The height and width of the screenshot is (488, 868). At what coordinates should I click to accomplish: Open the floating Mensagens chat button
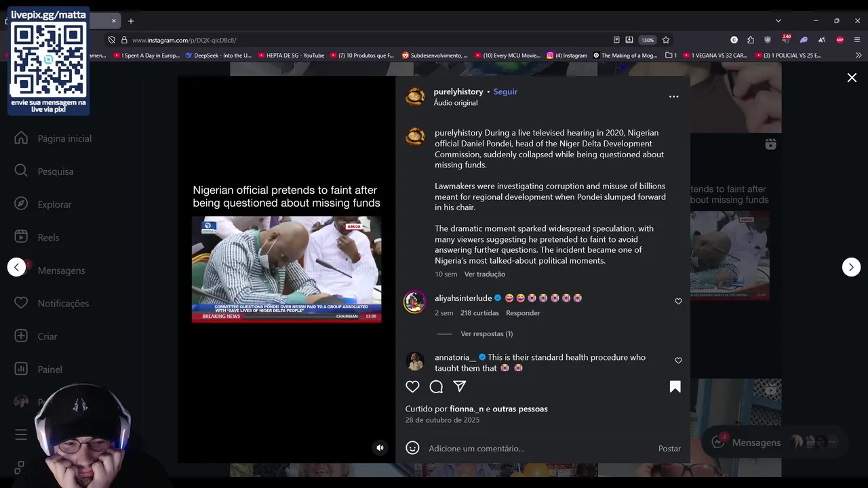[x=774, y=443]
